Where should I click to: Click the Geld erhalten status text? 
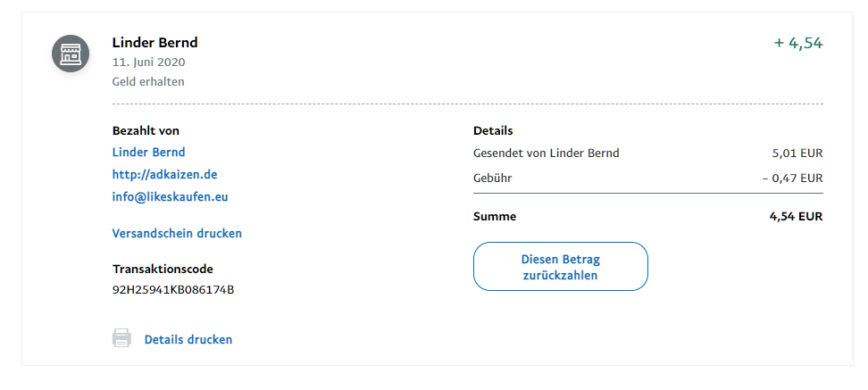pyautogui.click(x=147, y=81)
